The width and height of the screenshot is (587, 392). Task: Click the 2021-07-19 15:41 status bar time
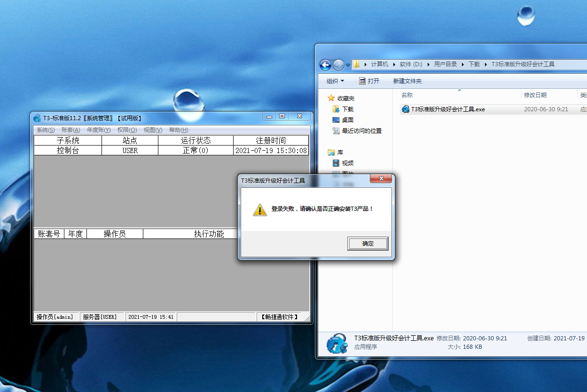151,317
